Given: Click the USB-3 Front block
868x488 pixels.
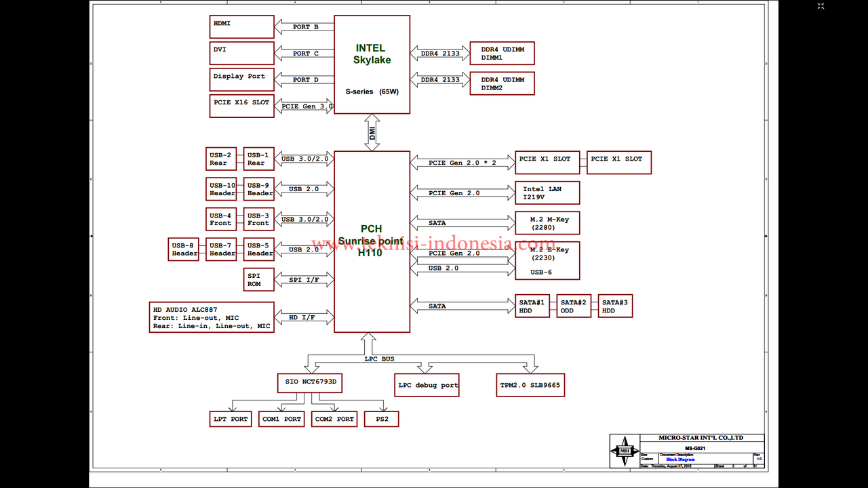Looking at the screenshot, I should pos(259,219).
